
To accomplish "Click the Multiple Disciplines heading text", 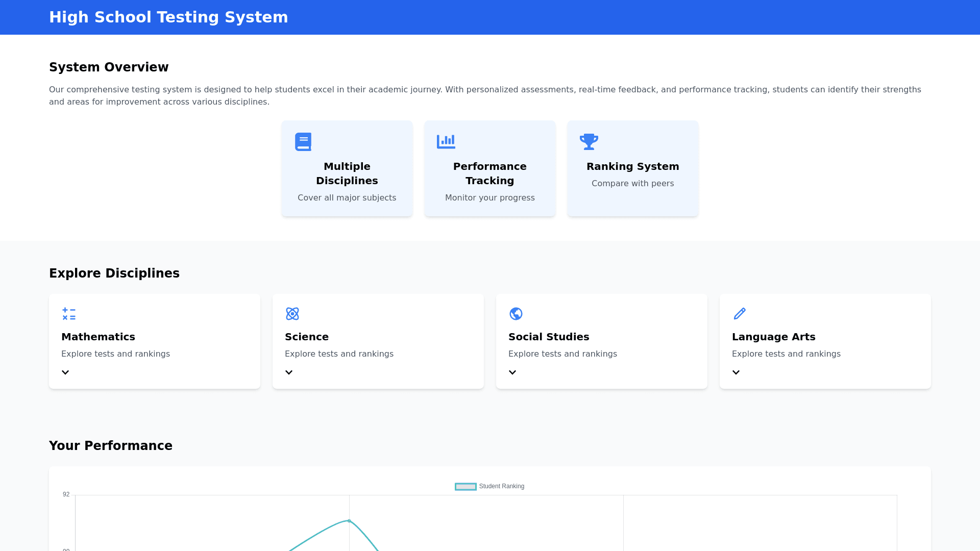I will (347, 173).
